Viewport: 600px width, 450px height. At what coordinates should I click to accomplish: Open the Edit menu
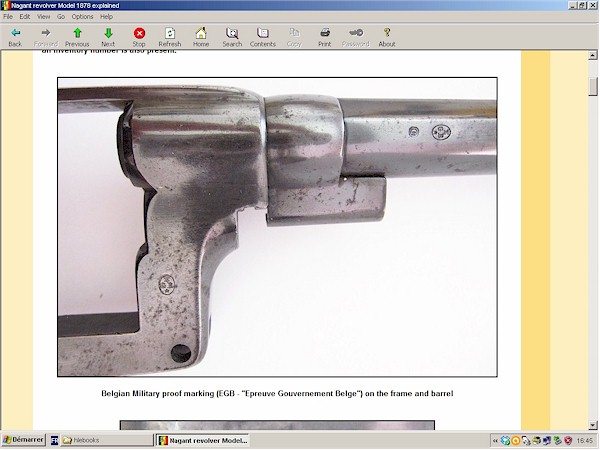pyautogui.click(x=24, y=16)
